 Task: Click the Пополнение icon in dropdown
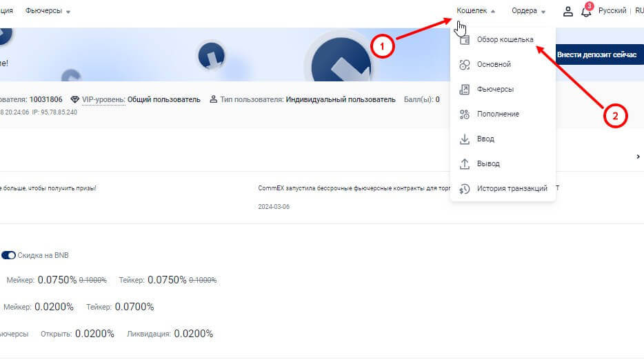click(x=465, y=114)
